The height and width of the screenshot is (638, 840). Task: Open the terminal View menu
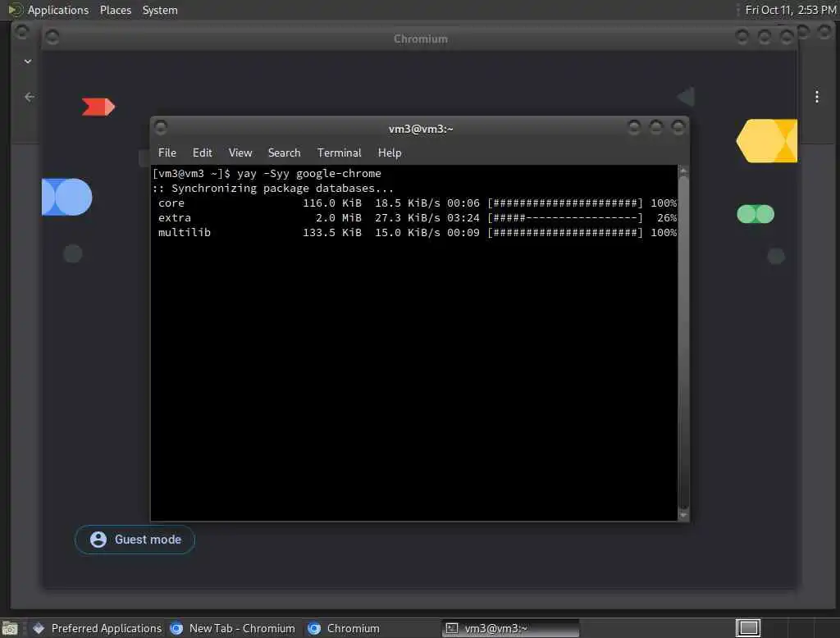click(x=240, y=153)
